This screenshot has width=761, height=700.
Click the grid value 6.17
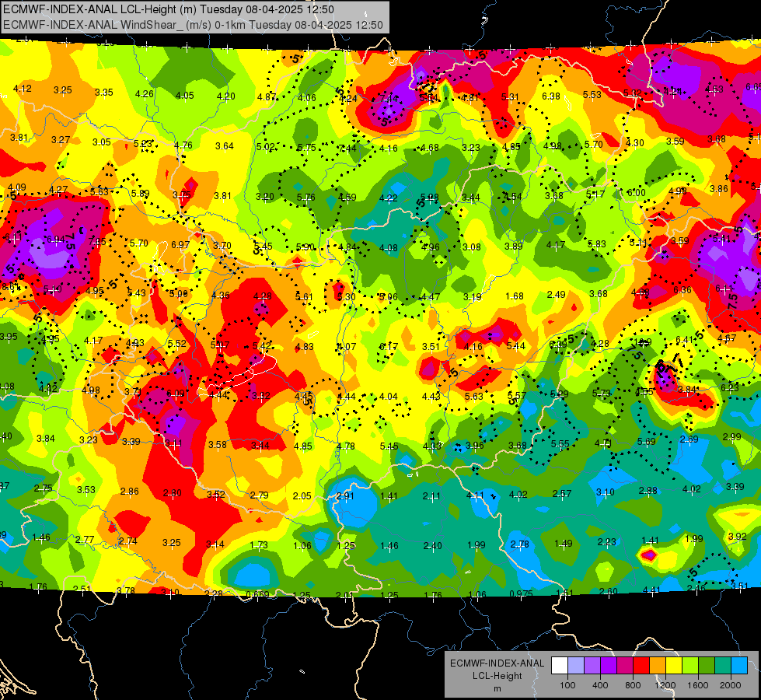[388, 347]
